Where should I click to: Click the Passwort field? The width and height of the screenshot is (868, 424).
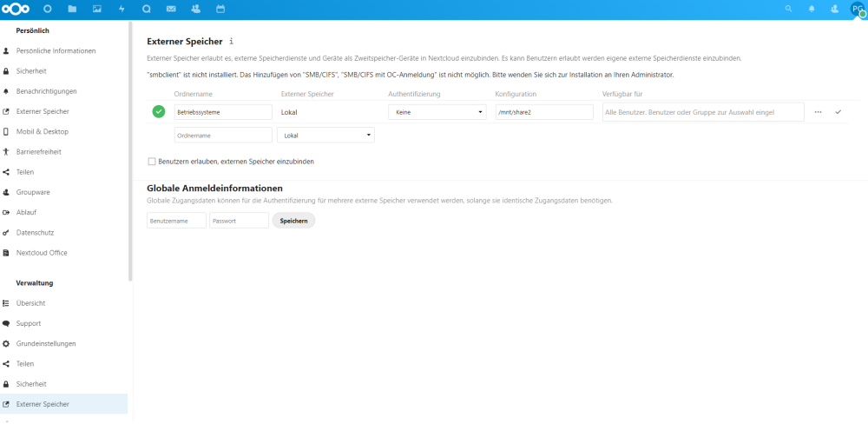coord(240,221)
